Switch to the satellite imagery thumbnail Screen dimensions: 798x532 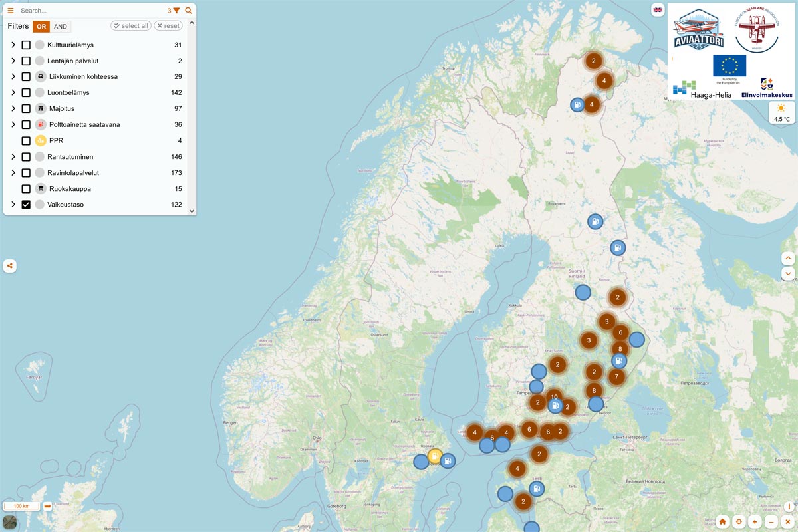point(10,522)
